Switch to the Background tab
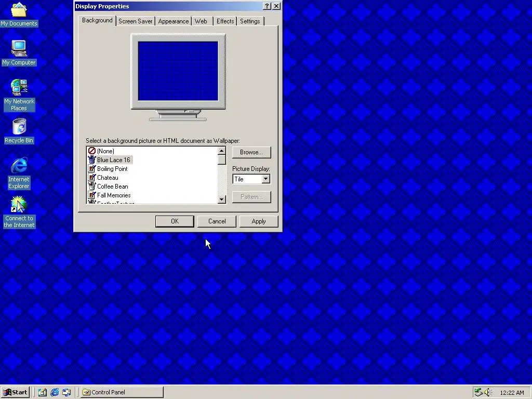This screenshot has height=399, width=532. [x=97, y=20]
